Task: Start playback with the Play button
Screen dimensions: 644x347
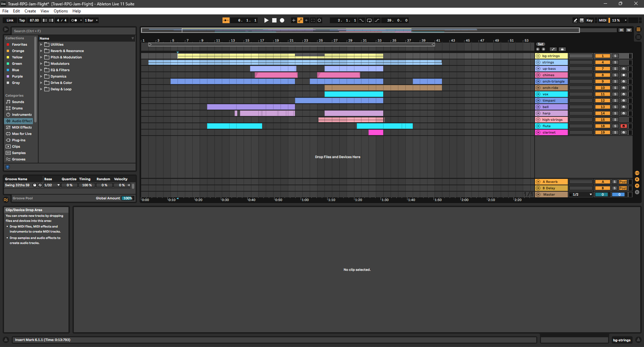Action: [266, 20]
